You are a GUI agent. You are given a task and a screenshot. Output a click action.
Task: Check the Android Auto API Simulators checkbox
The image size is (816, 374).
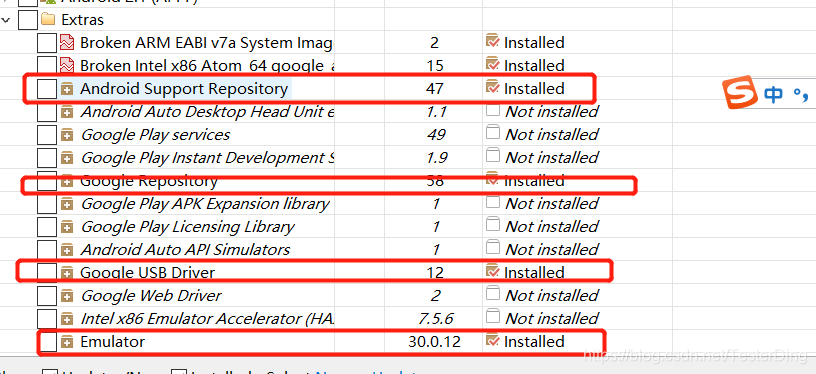click(x=47, y=250)
